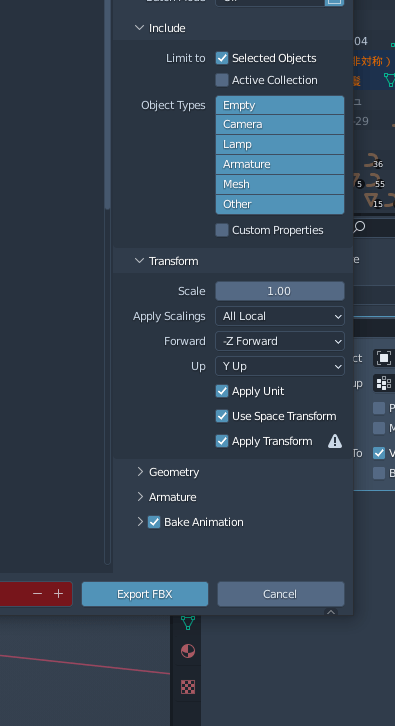Click the Cancel button
Viewport: 395px width, 726px height.
coord(281,594)
